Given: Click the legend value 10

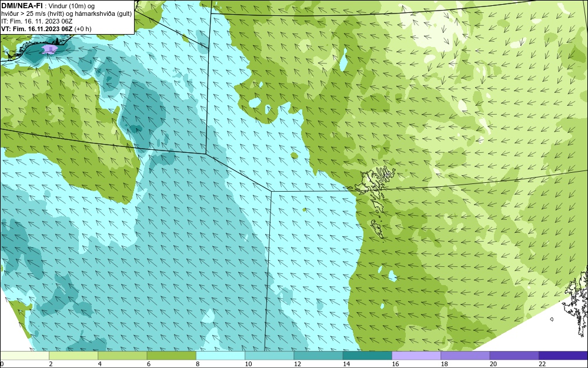Looking at the screenshot, I should (x=248, y=364).
